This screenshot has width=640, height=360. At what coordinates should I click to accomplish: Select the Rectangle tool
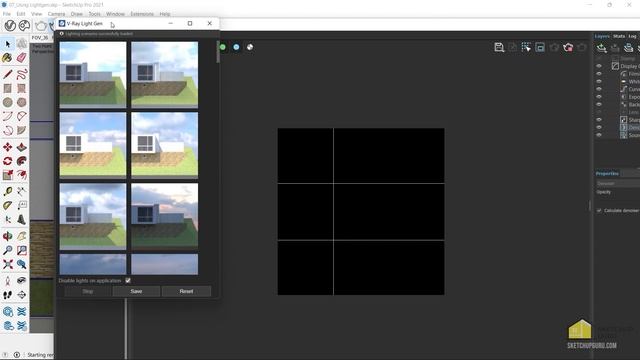(x=7, y=88)
